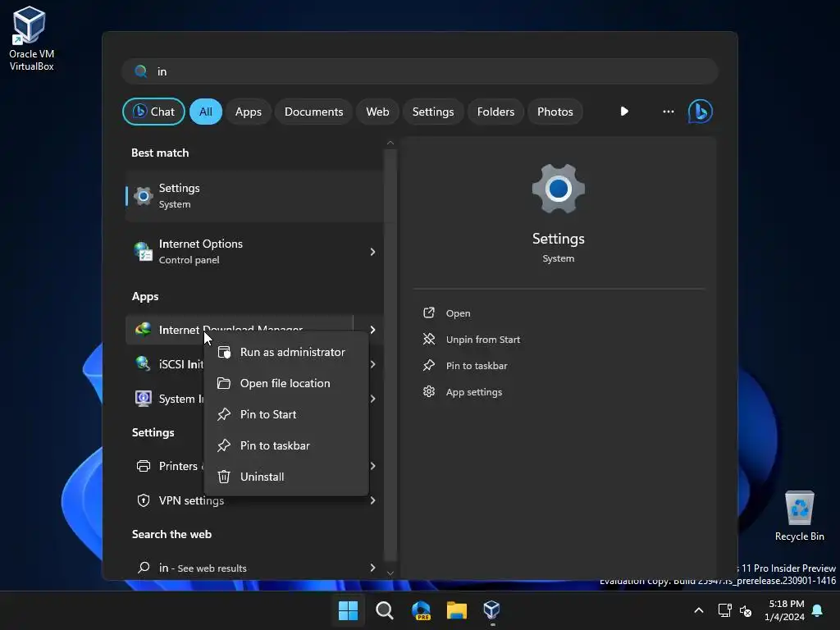Click the network icon in system tray
This screenshot has width=840, height=630.
coord(725,610)
